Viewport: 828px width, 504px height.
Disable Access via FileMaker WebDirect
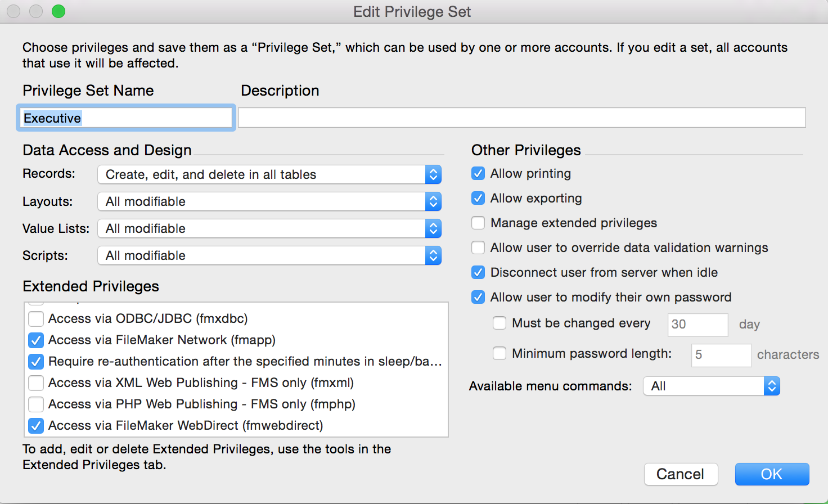36,426
